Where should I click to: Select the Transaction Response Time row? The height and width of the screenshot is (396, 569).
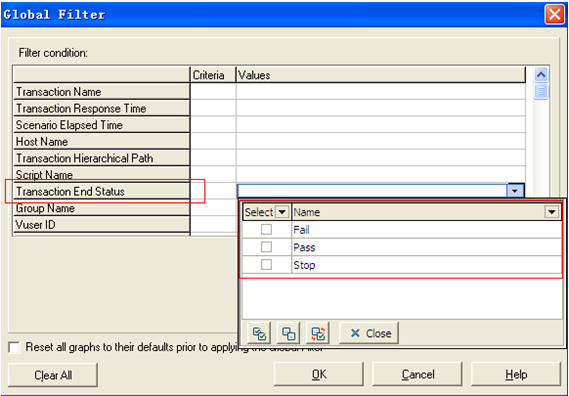click(x=102, y=109)
